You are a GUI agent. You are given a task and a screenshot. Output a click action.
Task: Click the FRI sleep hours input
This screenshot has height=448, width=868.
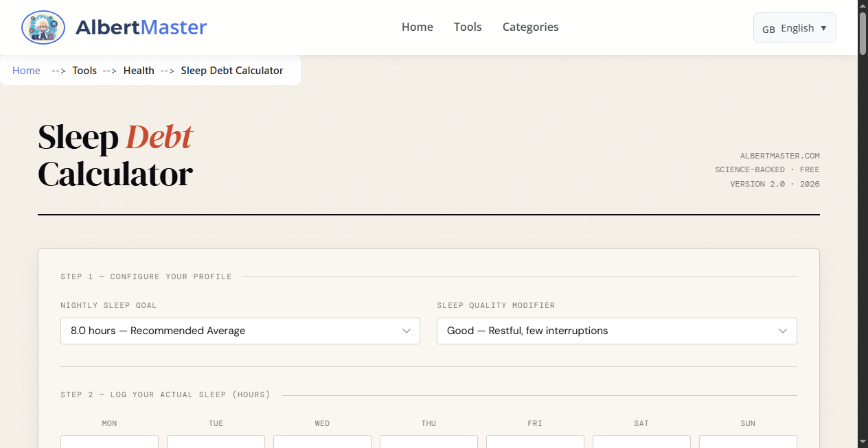pos(535,444)
